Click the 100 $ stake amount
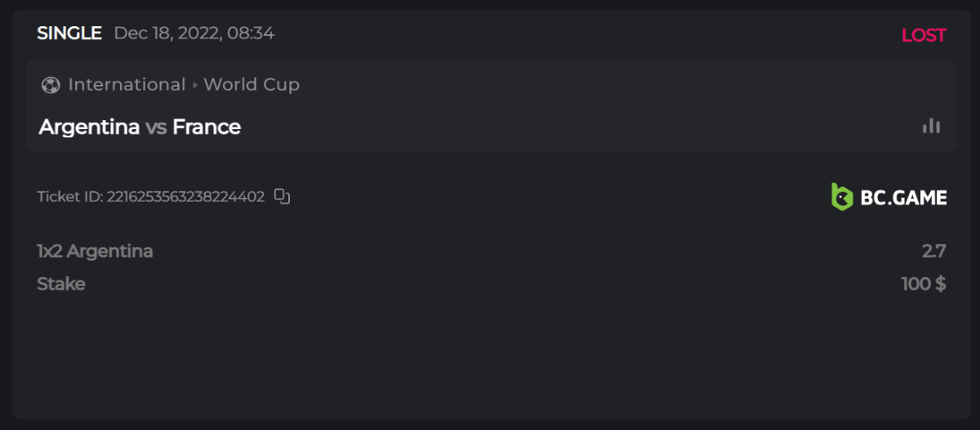The width and height of the screenshot is (980, 430). (x=924, y=284)
